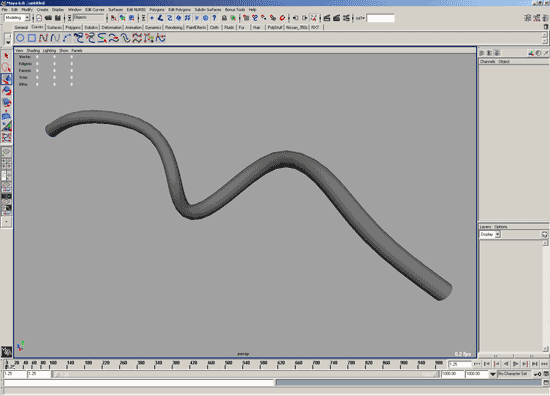The height and width of the screenshot is (396, 550).
Task: Show the Tool Settings panel icon
Action: 537,18
